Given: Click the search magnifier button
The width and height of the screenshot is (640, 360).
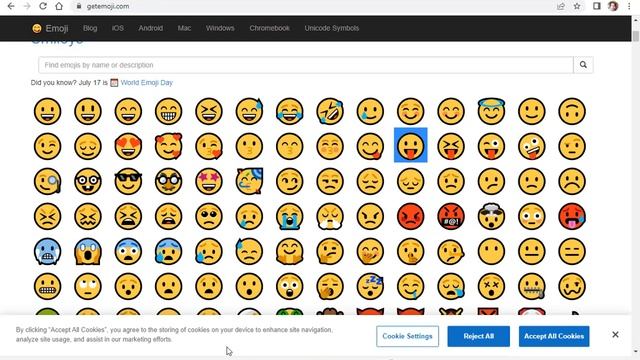Looking at the screenshot, I should [x=583, y=65].
